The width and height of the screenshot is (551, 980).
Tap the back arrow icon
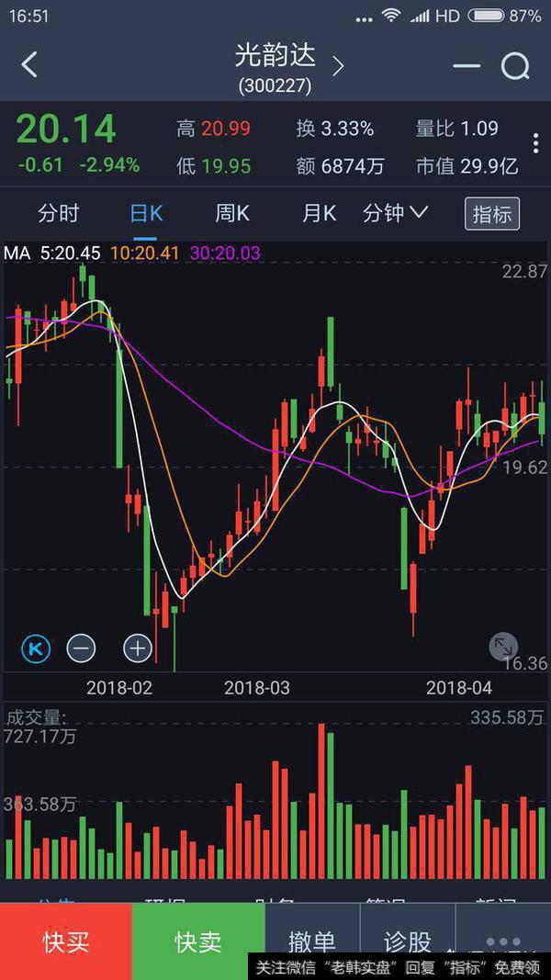28,65
